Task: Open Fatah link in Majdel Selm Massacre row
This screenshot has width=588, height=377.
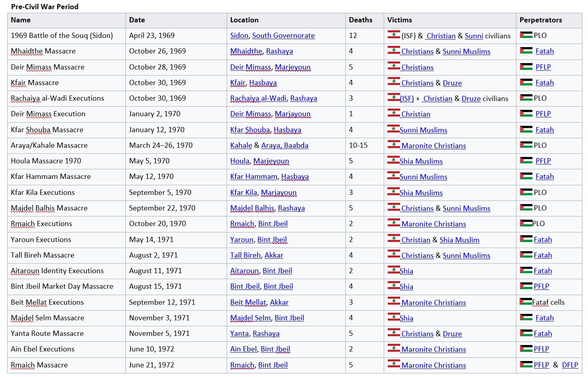Action: point(545,318)
